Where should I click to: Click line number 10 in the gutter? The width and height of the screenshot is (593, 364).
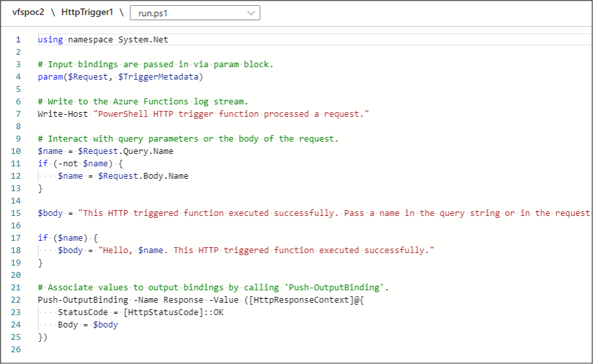(x=16, y=151)
